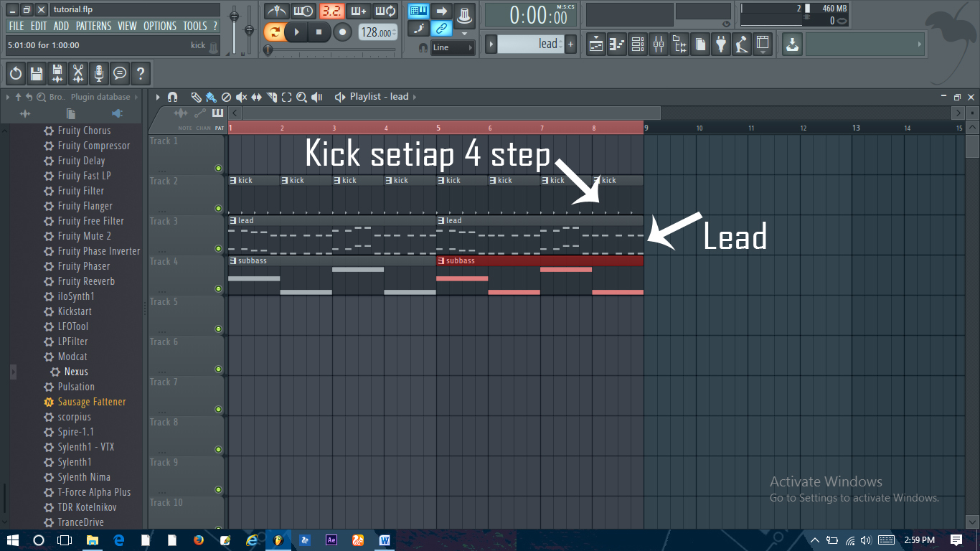Toggle loop recording button
This screenshot has height=551, width=980.
coord(385,11)
